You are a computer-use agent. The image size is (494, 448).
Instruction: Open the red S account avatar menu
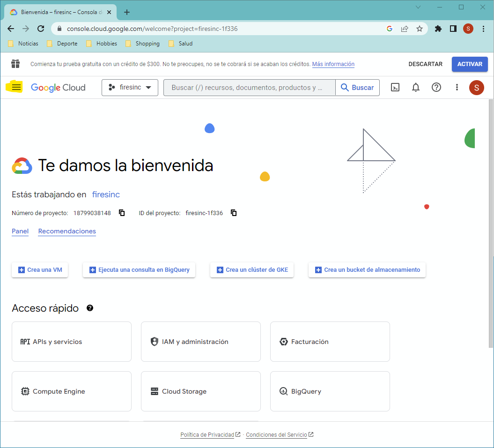click(x=476, y=87)
